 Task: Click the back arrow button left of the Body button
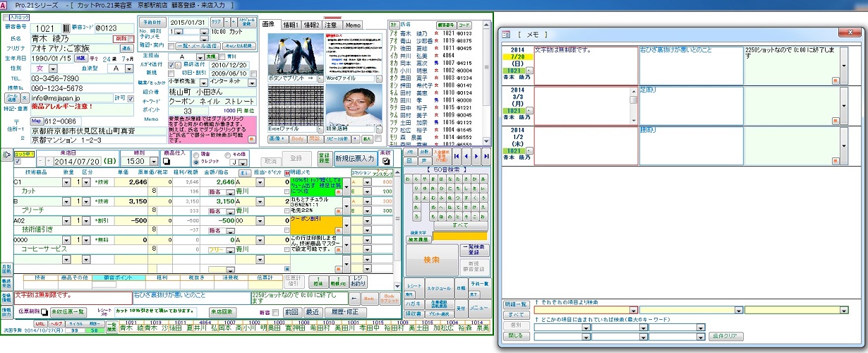[355, 299]
